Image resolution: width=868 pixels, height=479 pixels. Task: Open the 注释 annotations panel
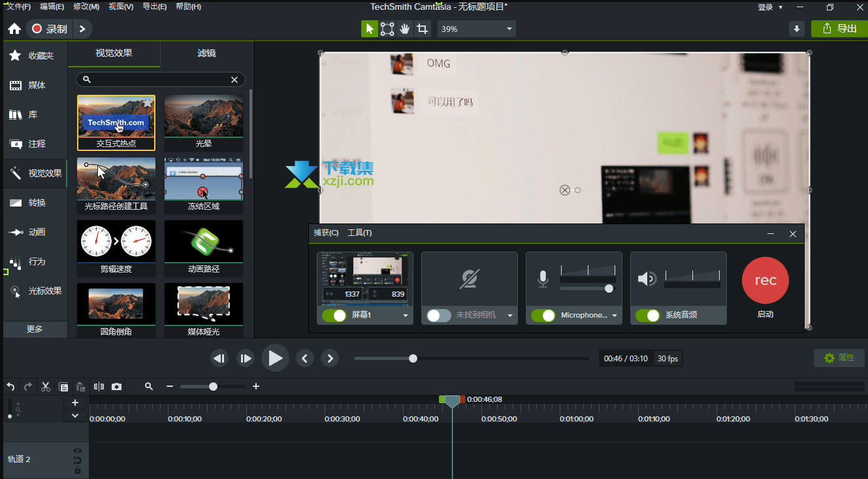35,144
